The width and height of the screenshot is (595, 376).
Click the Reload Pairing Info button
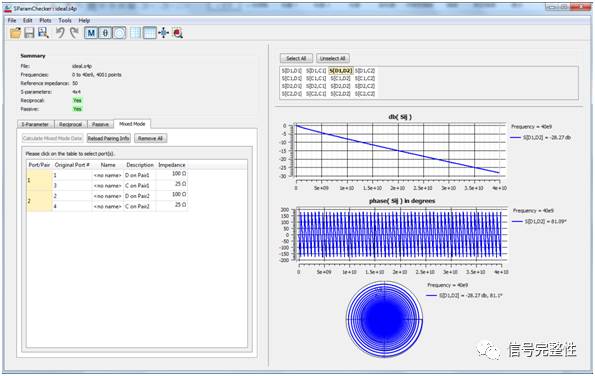point(109,138)
